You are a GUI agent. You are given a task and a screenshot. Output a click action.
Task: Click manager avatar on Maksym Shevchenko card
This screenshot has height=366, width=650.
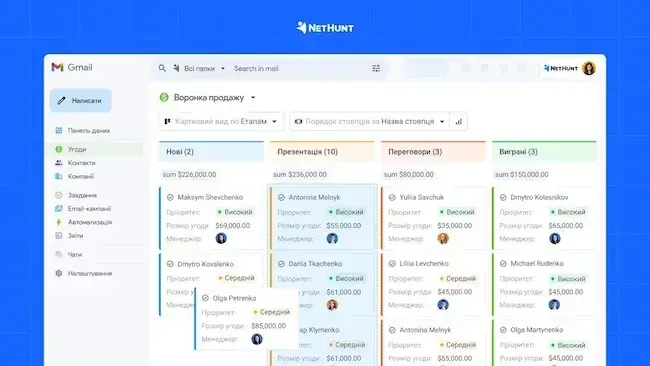click(x=221, y=238)
